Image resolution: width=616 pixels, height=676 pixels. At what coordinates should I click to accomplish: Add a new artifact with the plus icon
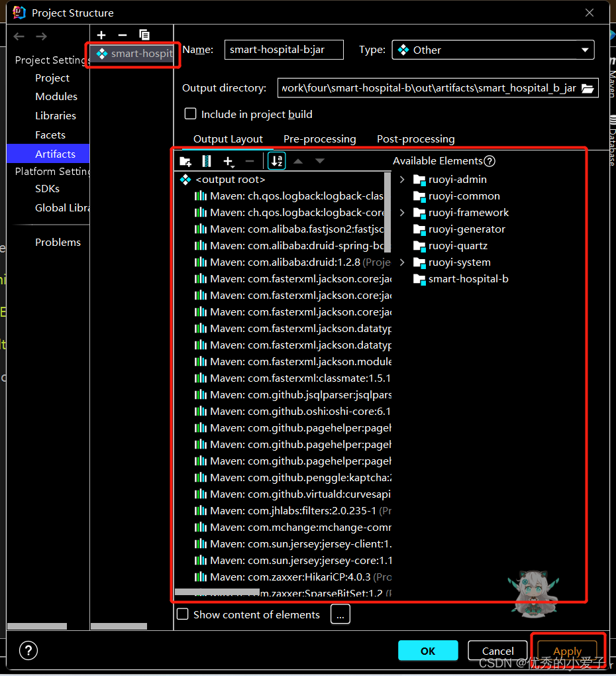click(x=101, y=35)
